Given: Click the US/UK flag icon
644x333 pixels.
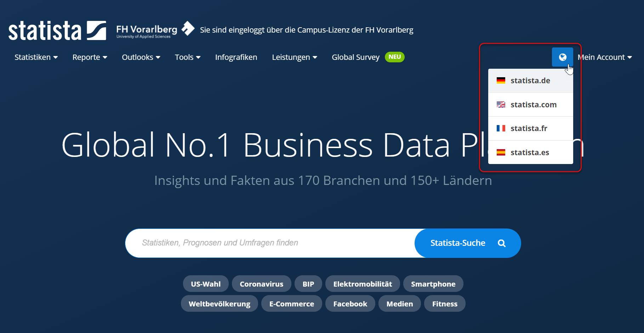Looking at the screenshot, I should click(x=501, y=105).
